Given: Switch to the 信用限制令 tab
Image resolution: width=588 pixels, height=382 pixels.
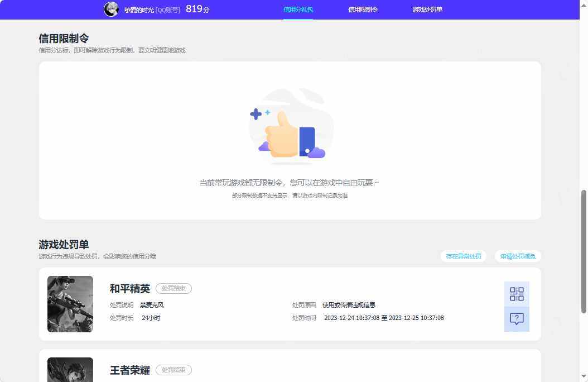Looking at the screenshot, I should [x=363, y=9].
